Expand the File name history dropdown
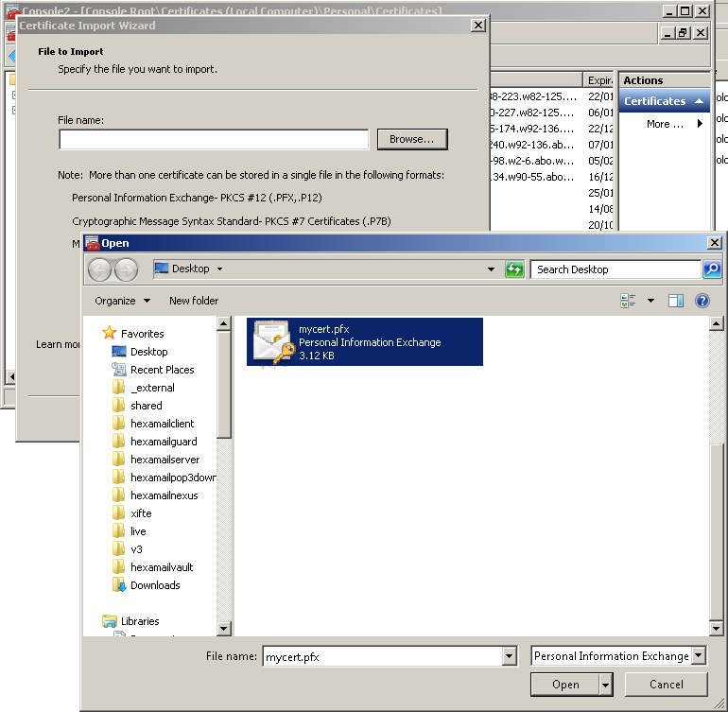The image size is (728, 712). 510,656
